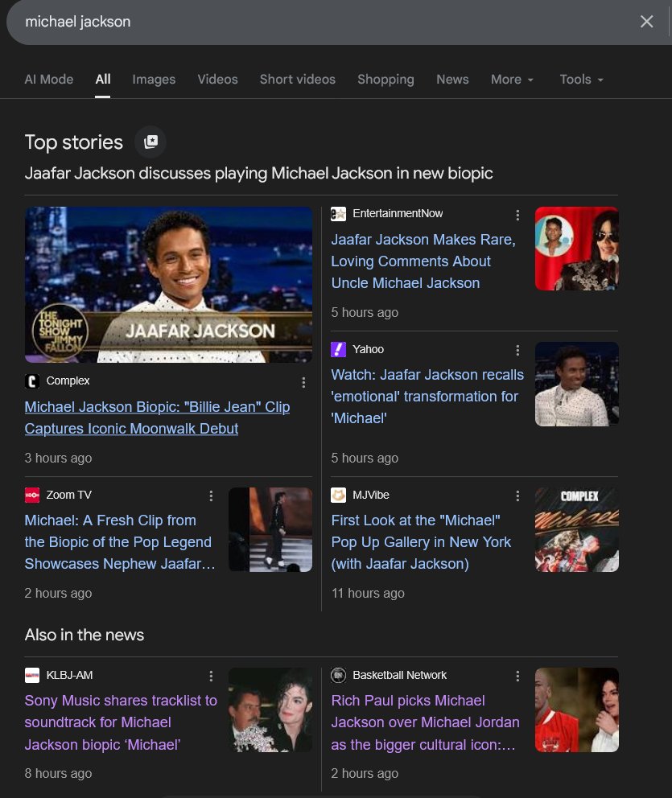Image resolution: width=672 pixels, height=798 pixels.
Task: Open the Jaafar Jackson biopic headline
Action: pos(258,173)
